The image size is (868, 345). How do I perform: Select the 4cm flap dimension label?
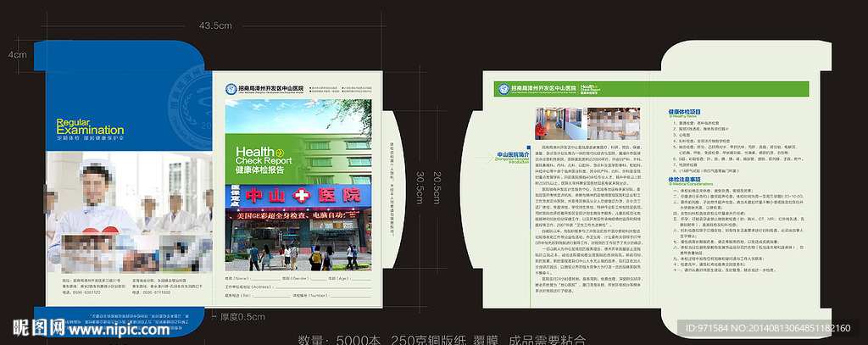(x=17, y=55)
